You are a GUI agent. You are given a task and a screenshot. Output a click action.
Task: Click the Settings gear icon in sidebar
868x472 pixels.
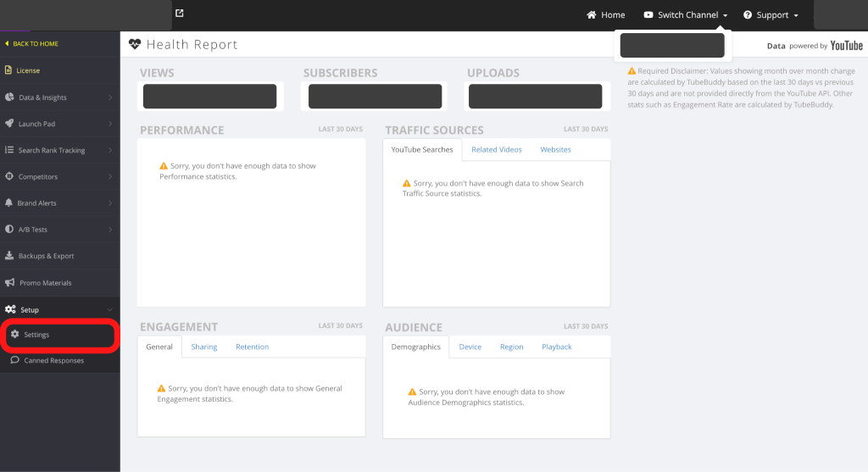tap(15, 335)
